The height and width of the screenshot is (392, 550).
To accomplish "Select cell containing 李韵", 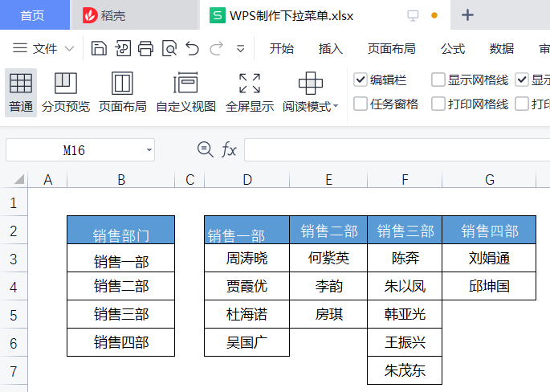I will click(x=328, y=286).
